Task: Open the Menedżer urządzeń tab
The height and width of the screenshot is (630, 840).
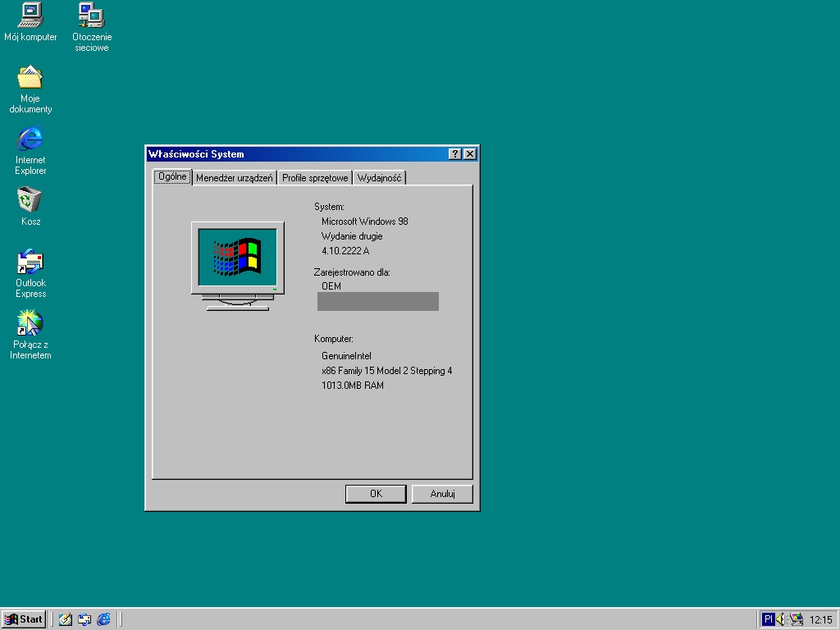Action: 234,178
